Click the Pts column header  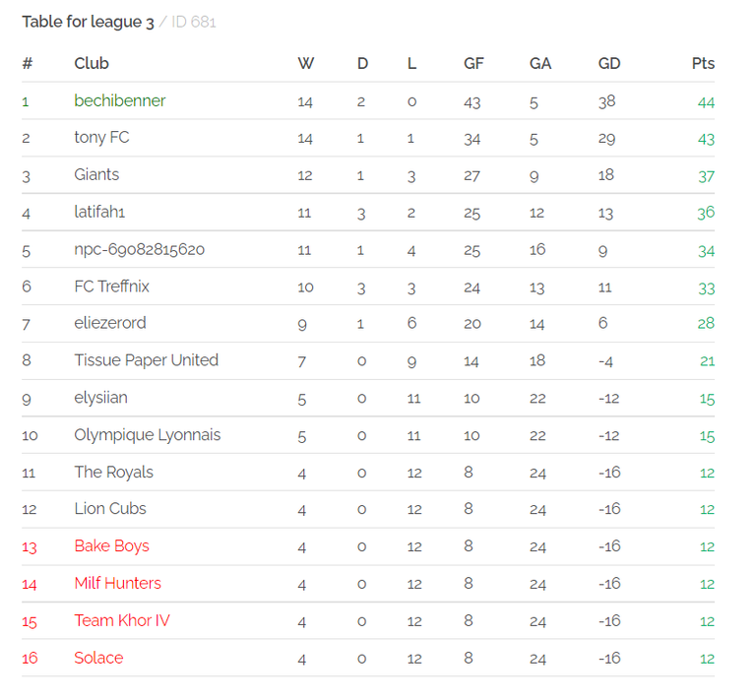tap(703, 63)
